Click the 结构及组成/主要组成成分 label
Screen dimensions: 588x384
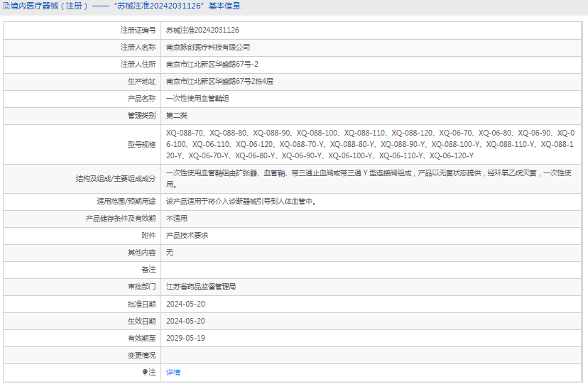tap(116, 179)
